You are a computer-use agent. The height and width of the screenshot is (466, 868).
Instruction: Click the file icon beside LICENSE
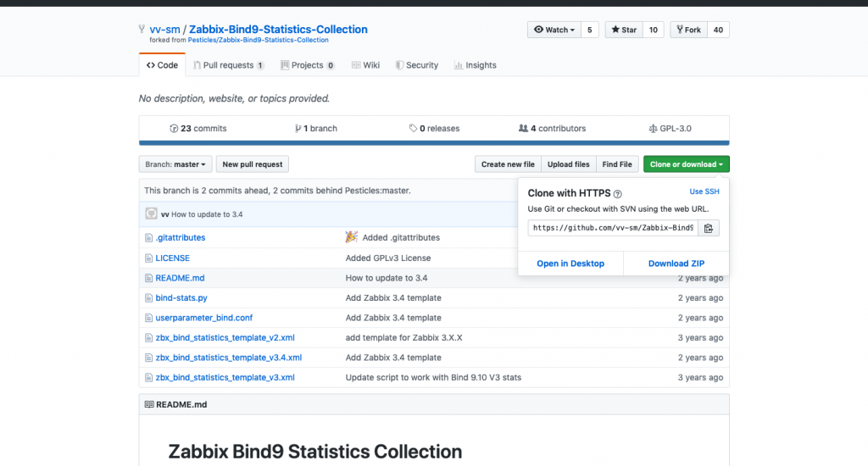(148, 258)
